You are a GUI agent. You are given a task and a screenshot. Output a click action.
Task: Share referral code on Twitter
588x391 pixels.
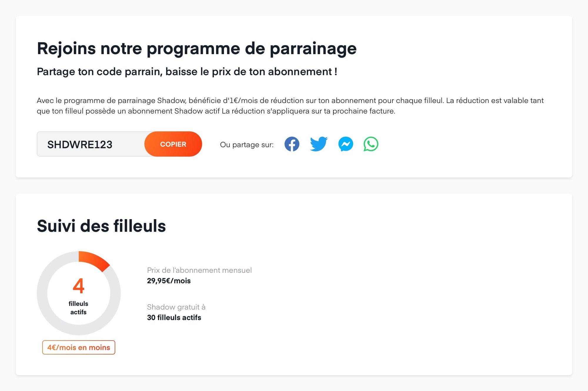(x=319, y=144)
